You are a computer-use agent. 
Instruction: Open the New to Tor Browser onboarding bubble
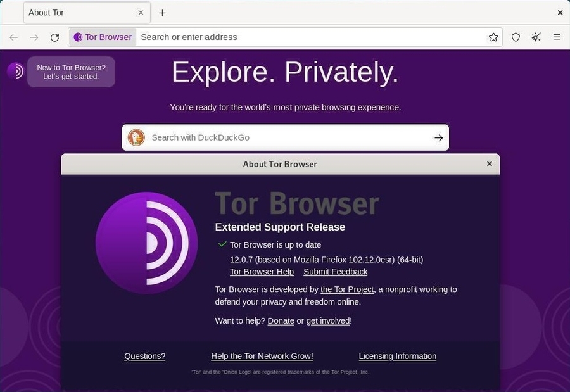click(71, 72)
